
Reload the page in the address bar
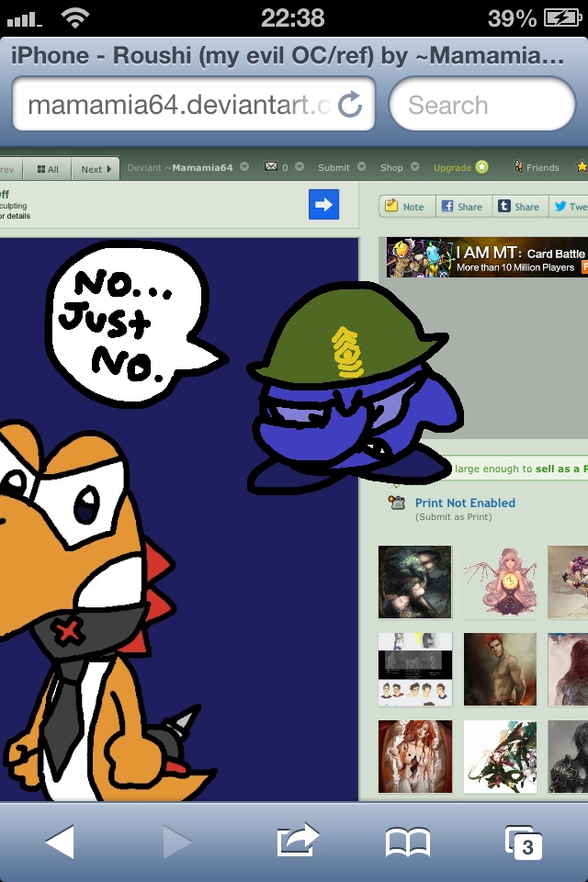[349, 105]
